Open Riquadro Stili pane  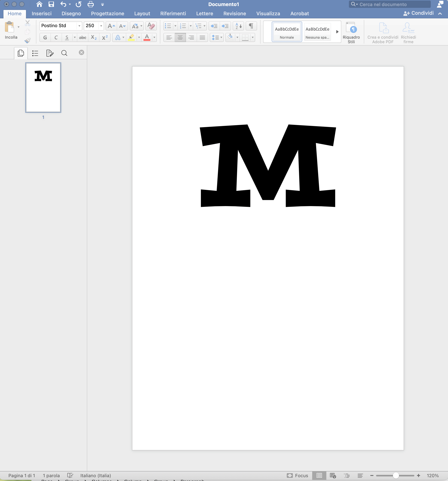[351, 32]
